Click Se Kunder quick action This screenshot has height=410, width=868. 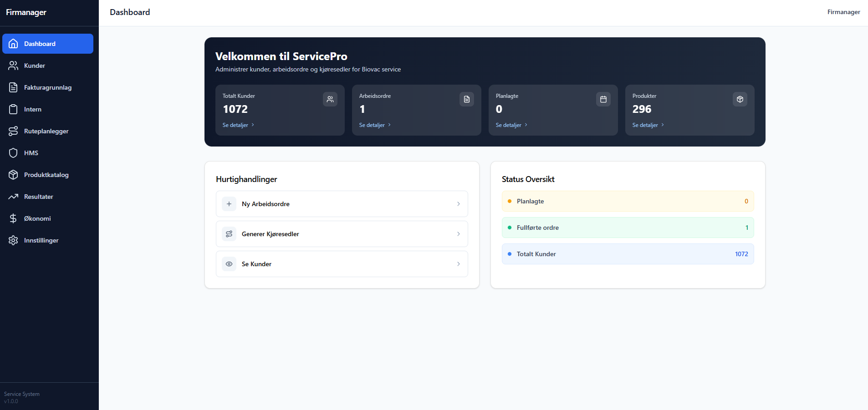pyautogui.click(x=342, y=264)
